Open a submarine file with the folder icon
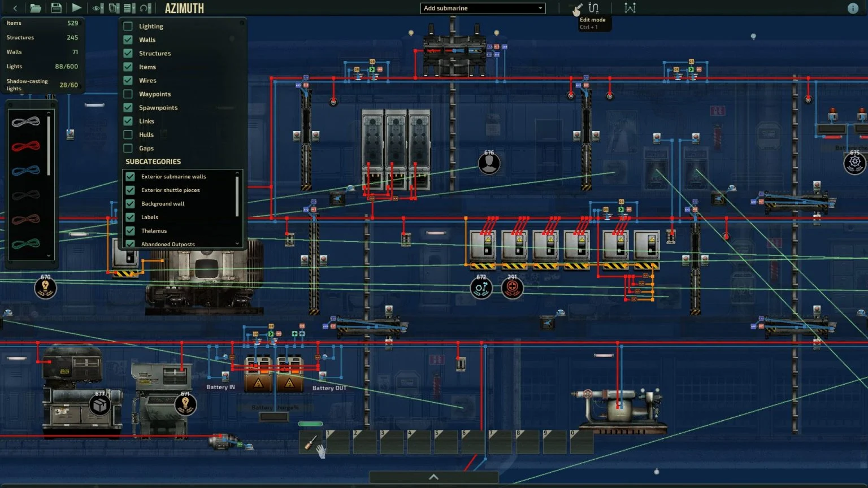This screenshot has width=868, height=488. [x=37, y=8]
